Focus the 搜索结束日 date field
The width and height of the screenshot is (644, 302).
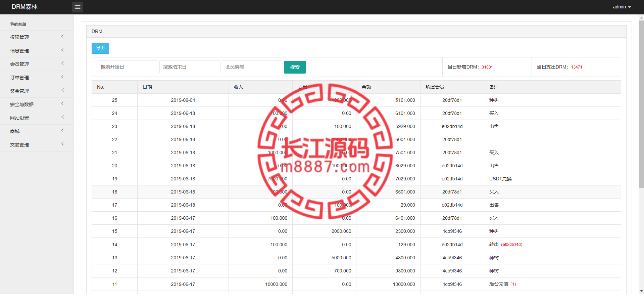pyautogui.click(x=190, y=67)
